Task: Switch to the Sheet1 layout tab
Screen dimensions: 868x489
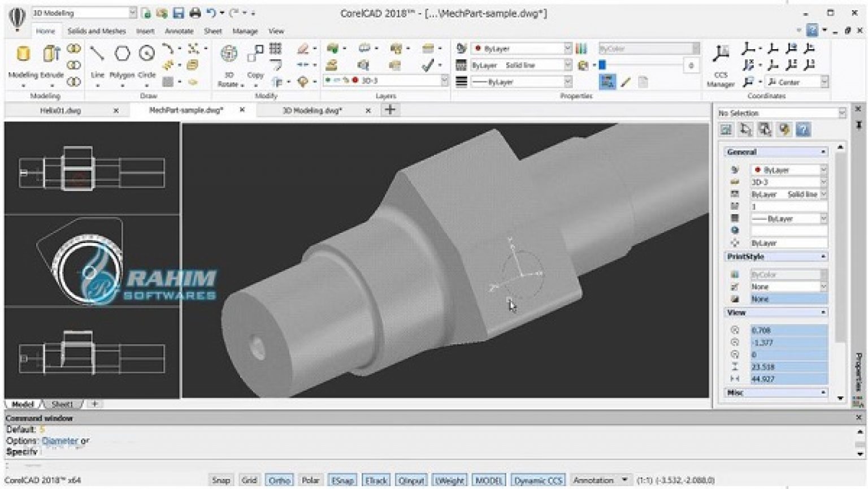Action: (62, 404)
